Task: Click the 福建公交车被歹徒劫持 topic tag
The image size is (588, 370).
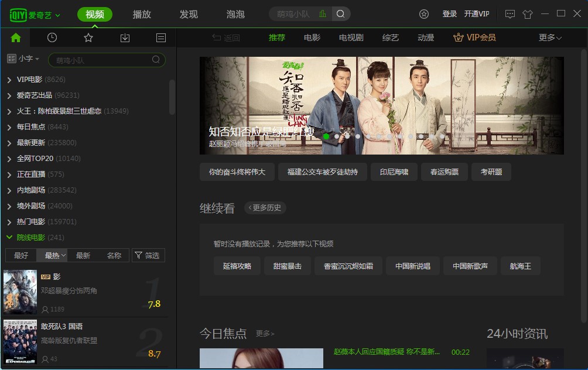Action: (323, 172)
